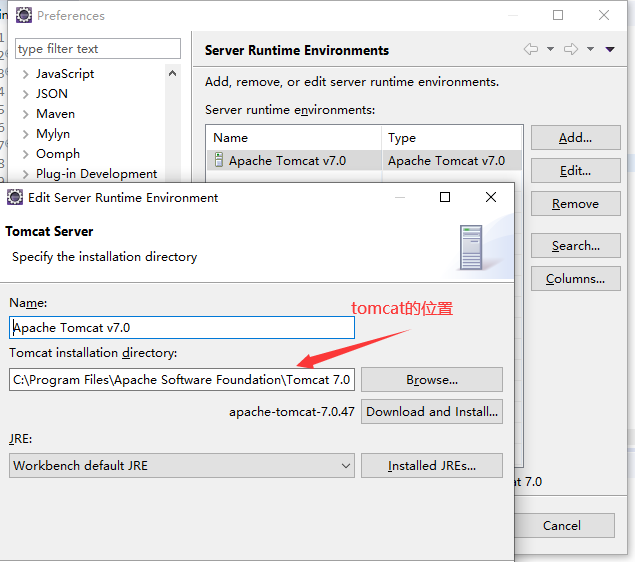Click the Preferences window Eclipse icon
The width and height of the screenshot is (635, 562).
coord(24,15)
